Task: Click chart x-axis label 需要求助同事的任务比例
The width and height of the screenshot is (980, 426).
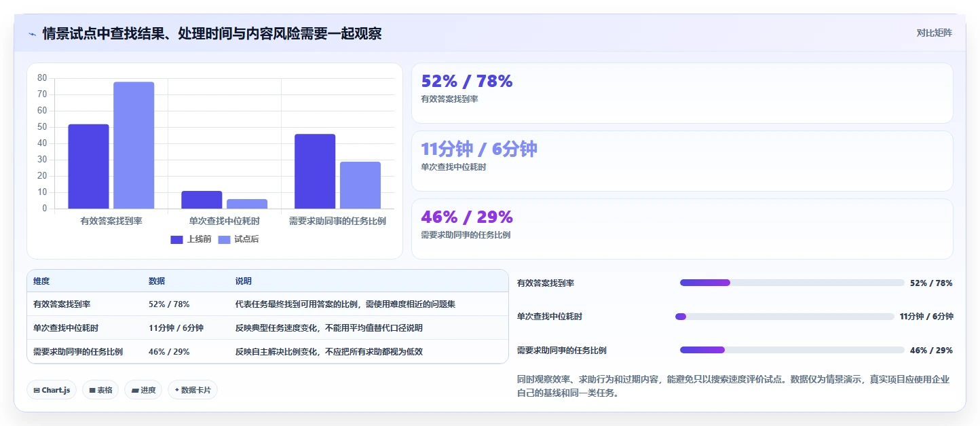Action: 337,221
